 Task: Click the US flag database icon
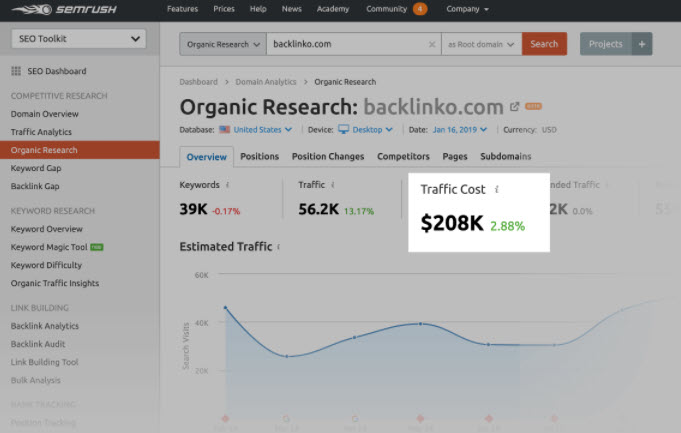coord(225,129)
